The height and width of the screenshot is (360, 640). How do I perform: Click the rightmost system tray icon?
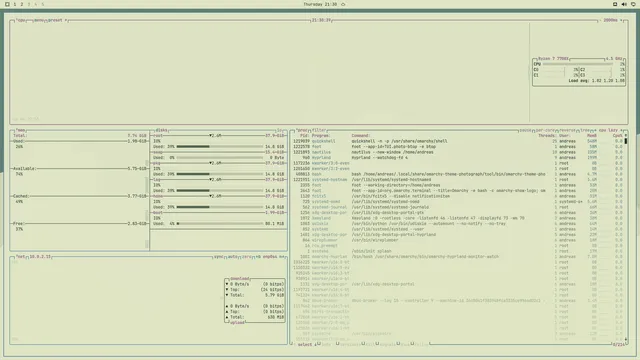(633, 4)
